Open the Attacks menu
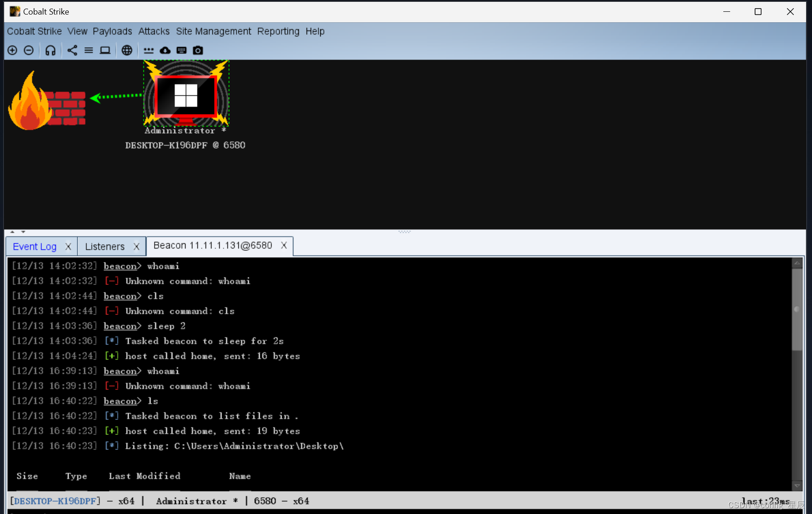This screenshot has width=812, height=514. 154,31
